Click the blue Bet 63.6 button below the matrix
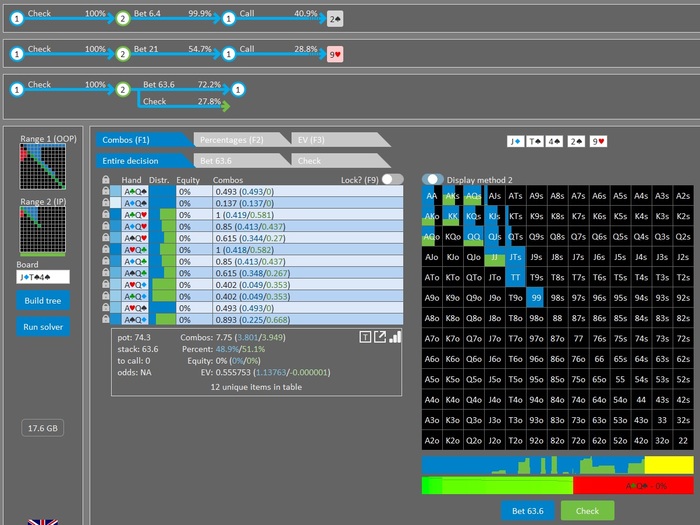The height and width of the screenshot is (525, 700). [x=528, y=511]
